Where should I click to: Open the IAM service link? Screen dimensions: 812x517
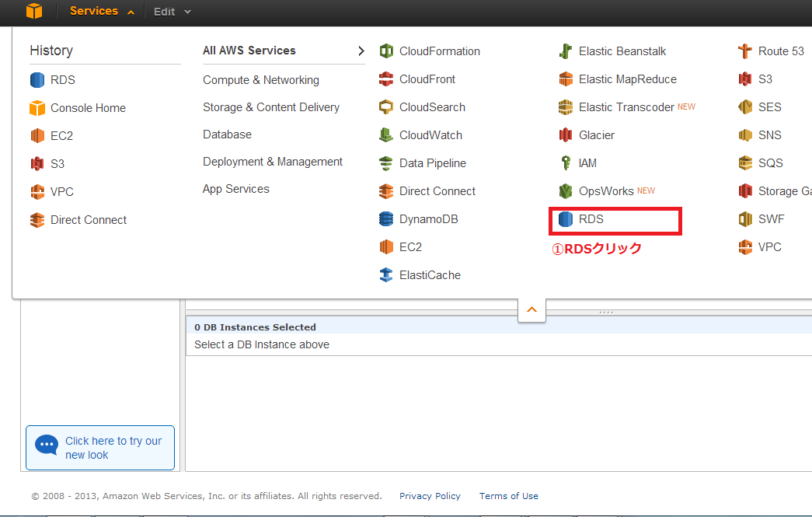click(x=587, y=163)
